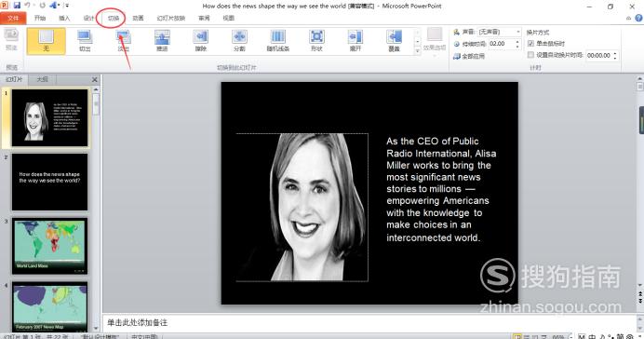Screen dimensions: 644x339
Task: Click the 全部应用 Apply To All button
Action: click(469, 56)
